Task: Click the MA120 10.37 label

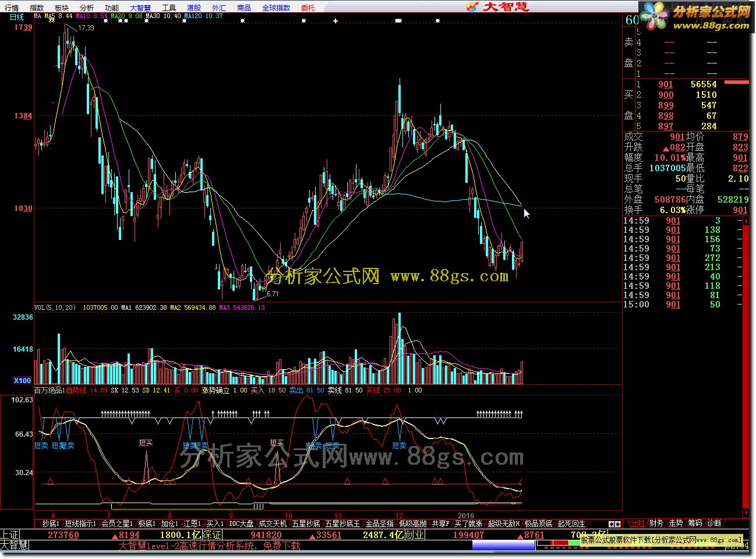Action: [204, 16]
